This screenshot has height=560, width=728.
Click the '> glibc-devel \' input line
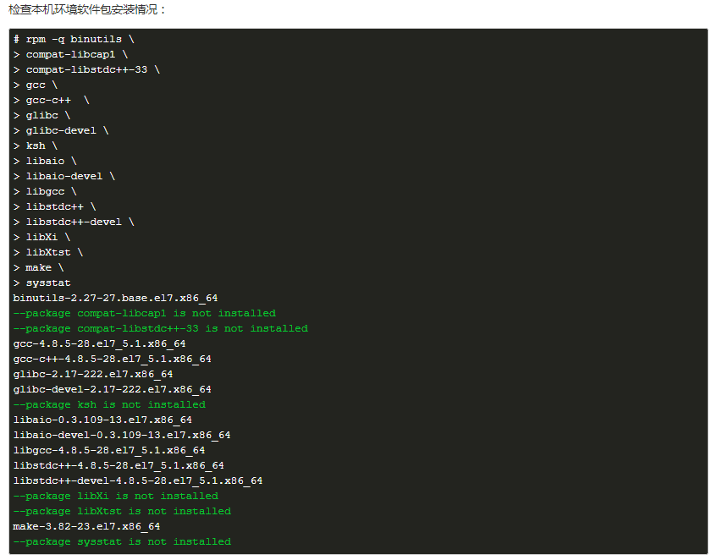61,131
